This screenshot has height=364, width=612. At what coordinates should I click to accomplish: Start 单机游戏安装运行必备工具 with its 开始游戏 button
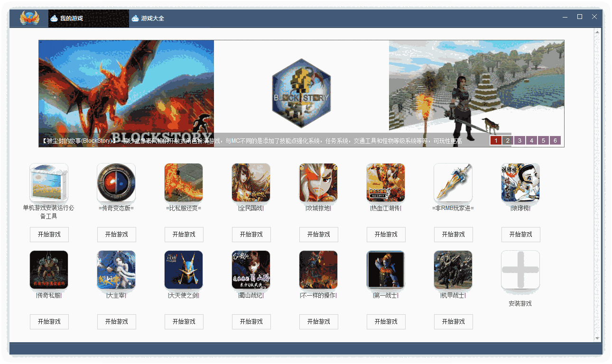[49, 235]
